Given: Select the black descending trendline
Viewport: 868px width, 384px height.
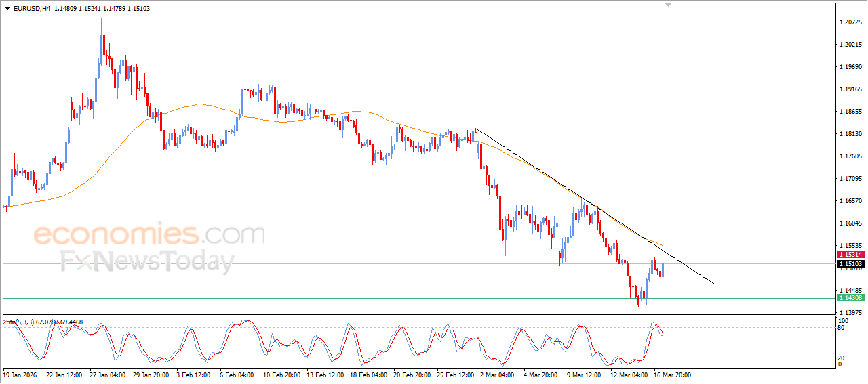Looking at the screenshot, I should (x=594, y=205).
